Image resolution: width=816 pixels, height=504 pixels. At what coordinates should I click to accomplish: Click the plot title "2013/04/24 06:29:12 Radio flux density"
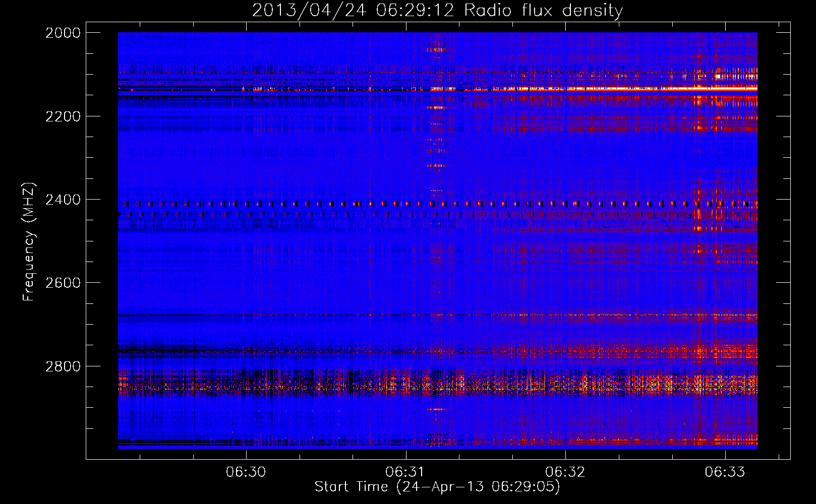click(437, 11)
